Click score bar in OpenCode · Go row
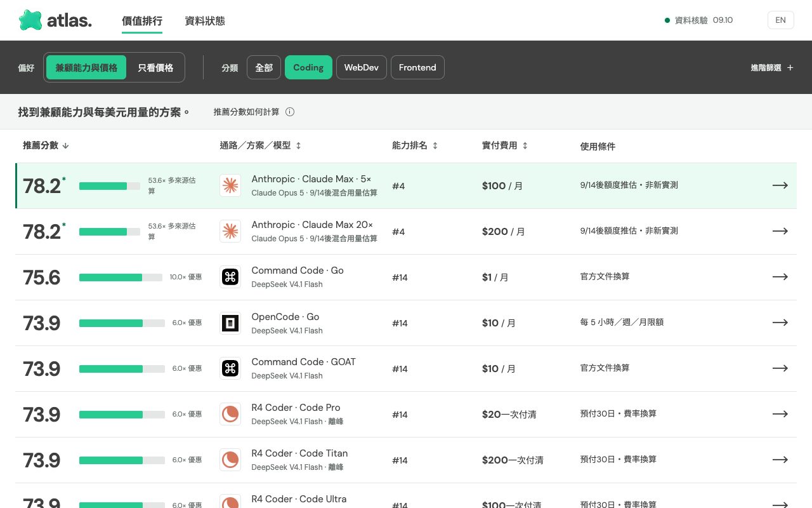The height and width of the screenshot is (508, 812). pyautogui.click(x=122, y=323)
